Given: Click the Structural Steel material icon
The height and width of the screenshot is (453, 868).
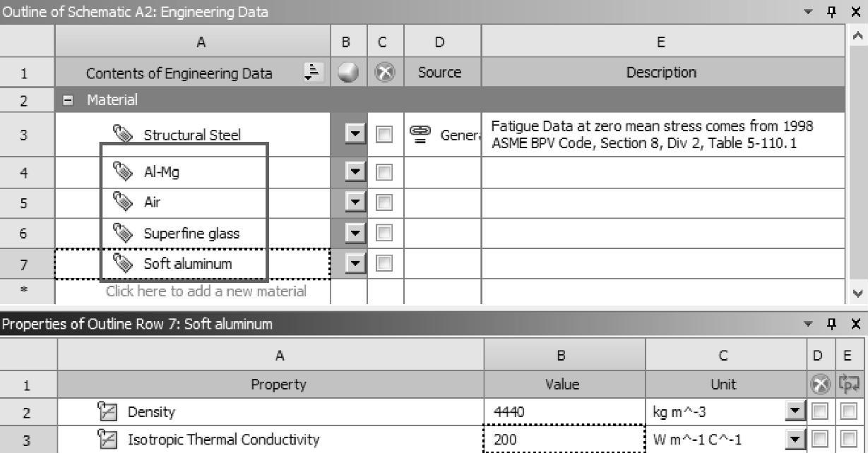Looking at the screenshot, I should click(123, 134).
